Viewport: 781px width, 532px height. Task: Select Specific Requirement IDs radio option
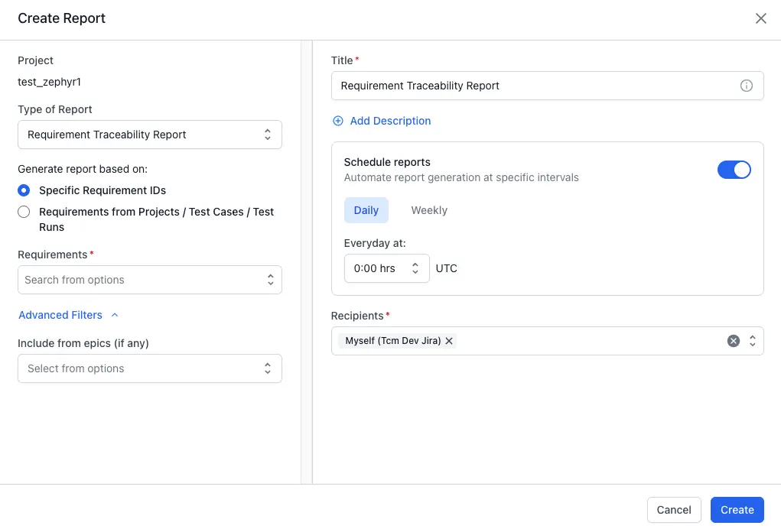click(24, 190)
